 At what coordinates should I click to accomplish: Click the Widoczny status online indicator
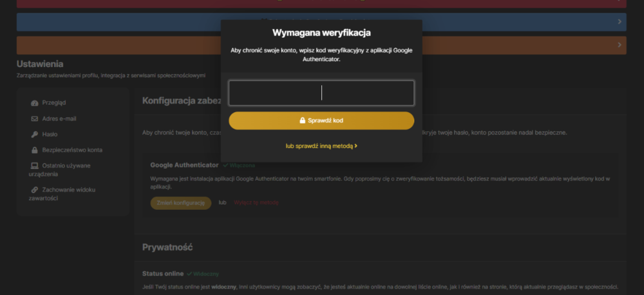coord(202,274)
